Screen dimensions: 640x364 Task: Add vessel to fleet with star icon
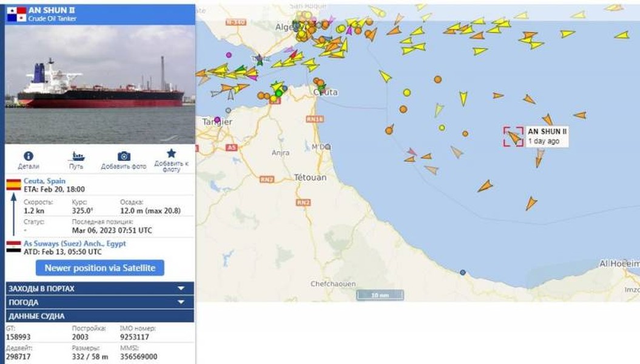(171, 153)
